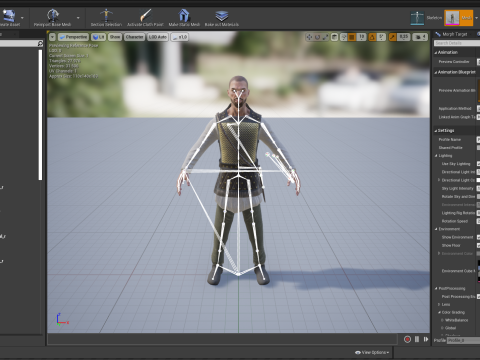Viewport: 480px width, 360px height.
Task: Click the Bake out Materials icon
Action: click(222, 15)
